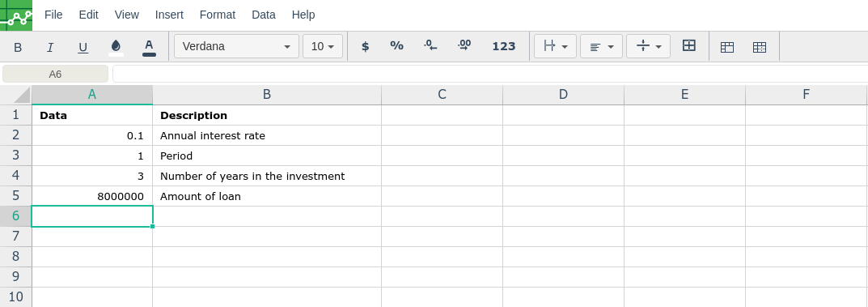
Task: Click the merge cells icon
Action: click(x=688, y=46)
